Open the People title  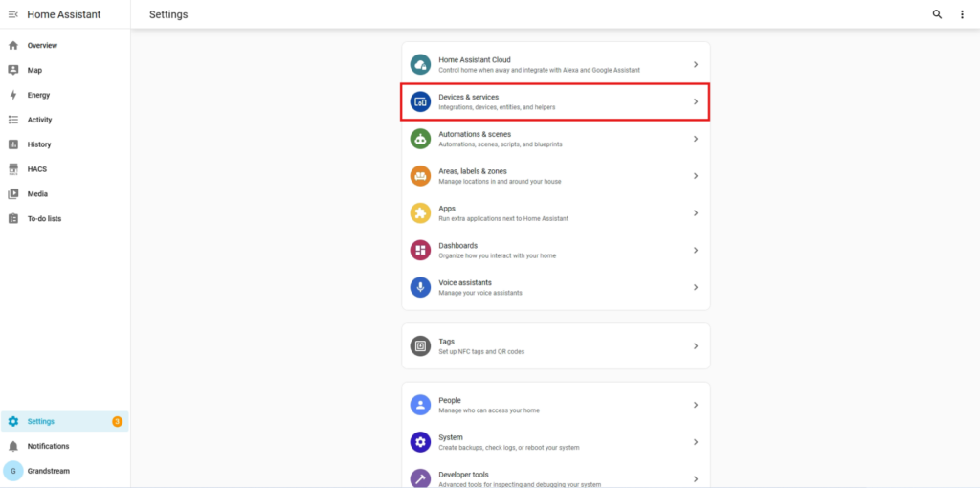(x=450, y=400)
